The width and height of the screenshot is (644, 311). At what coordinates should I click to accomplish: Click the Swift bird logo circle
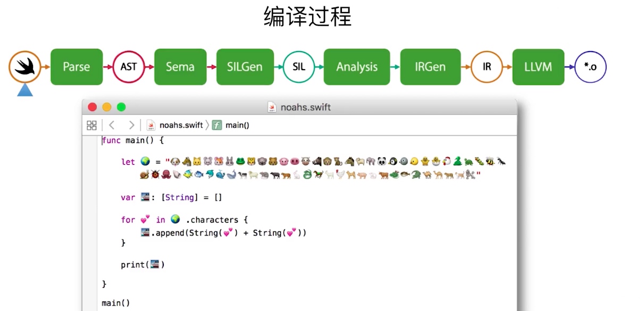tap(24, 67)
